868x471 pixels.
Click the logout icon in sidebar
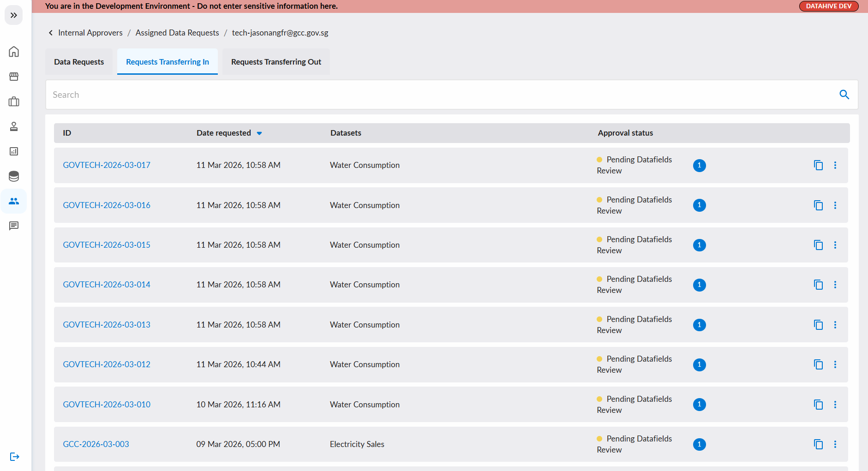pyautogui.click(x=14, y=457)
